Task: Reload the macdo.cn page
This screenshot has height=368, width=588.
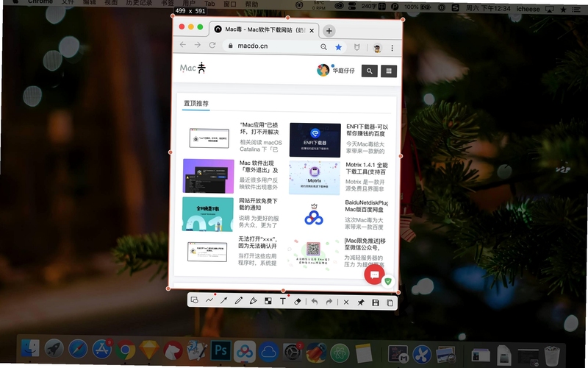Action: coord(212,45)
